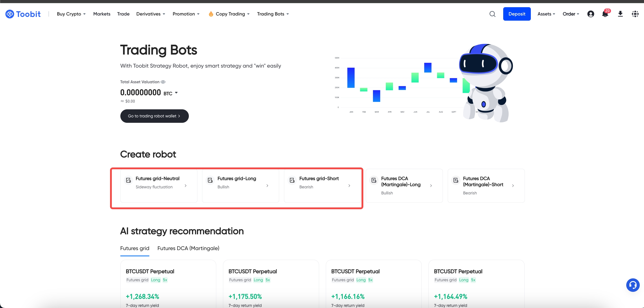Click the search magnifier icon
The image size is (644, 308).
pyautogui.click(x=492, y=14)
